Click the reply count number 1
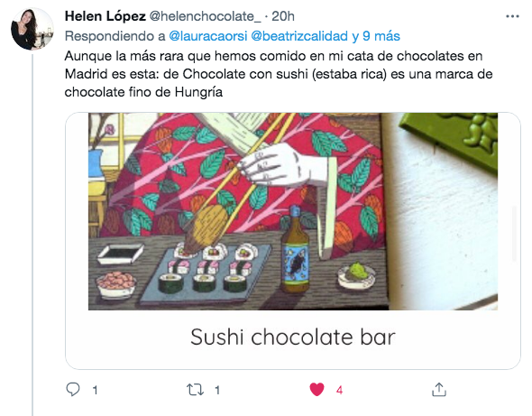532x416 pixels. (x=96, y=390)
